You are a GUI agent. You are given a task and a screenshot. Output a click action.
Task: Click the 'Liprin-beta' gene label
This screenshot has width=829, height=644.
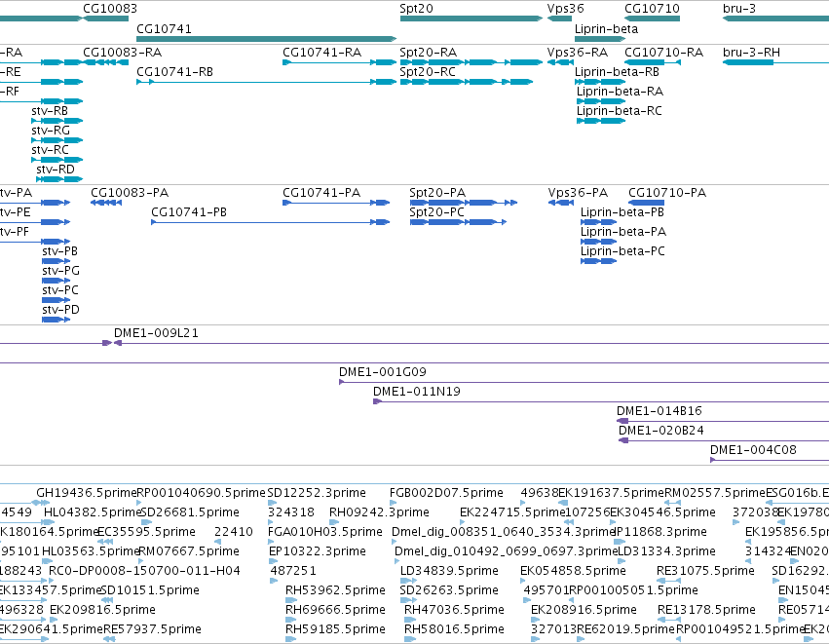tap(607, 29)
